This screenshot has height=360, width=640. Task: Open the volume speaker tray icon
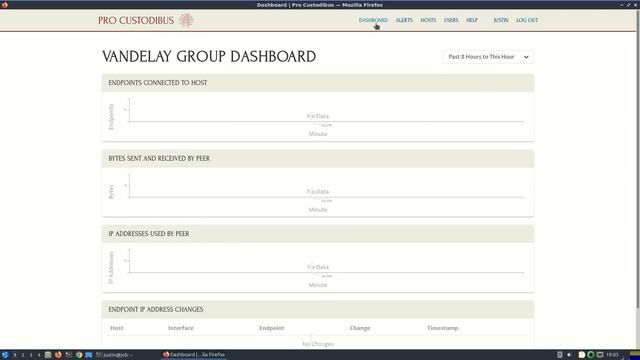point(569,355)
